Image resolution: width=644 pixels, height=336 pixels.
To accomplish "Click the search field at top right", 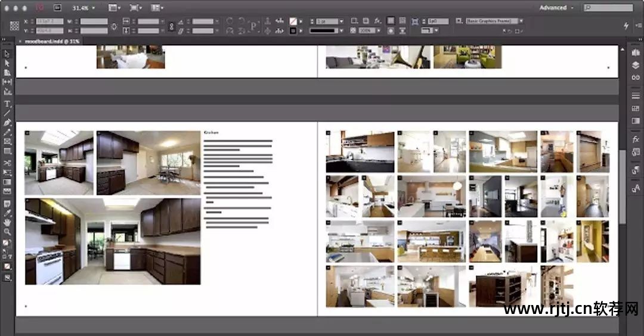I will 608,8.
